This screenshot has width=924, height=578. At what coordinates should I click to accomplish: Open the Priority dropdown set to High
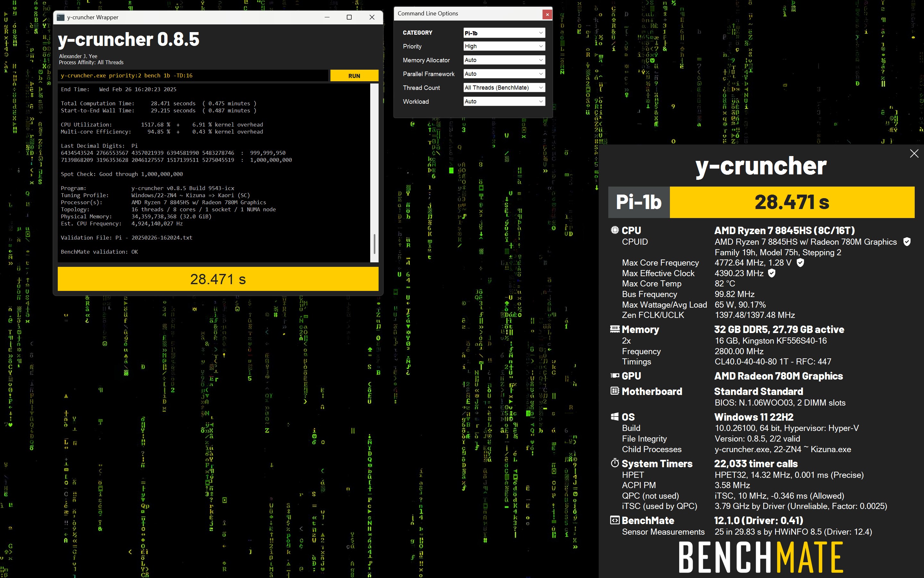tap(504, 46)
